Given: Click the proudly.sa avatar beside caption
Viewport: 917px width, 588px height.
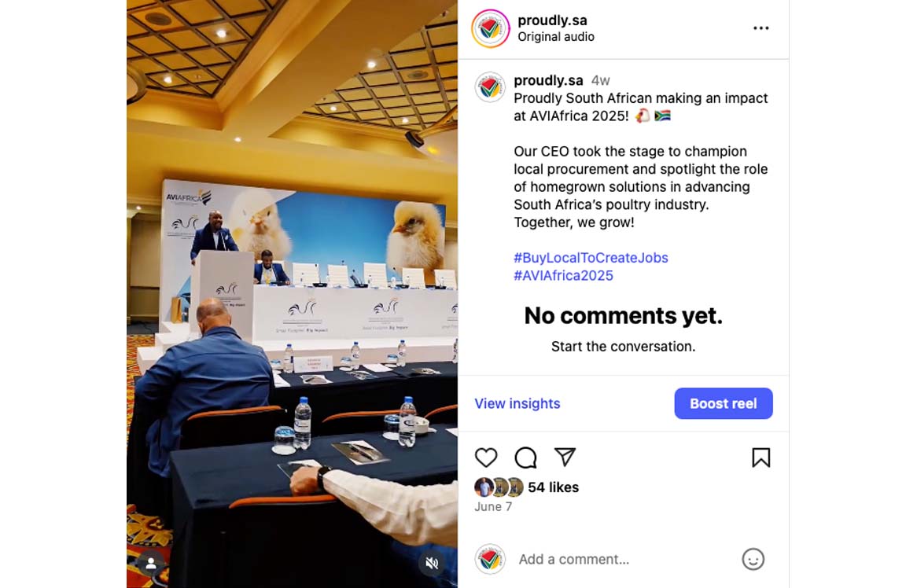Looking at the screenshot, I should (489, 88).
